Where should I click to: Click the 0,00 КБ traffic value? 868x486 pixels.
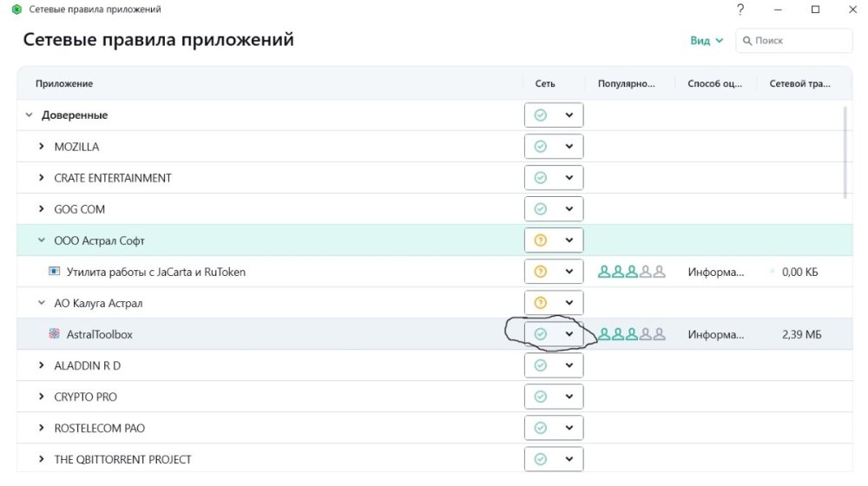pyautogui.click(x=799, y=272)
